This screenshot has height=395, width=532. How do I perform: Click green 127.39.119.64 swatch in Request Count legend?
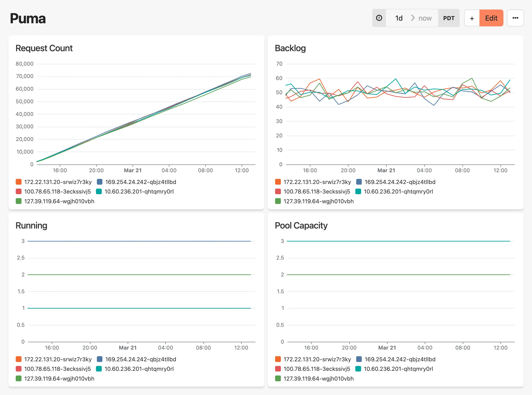click(19, 201)
